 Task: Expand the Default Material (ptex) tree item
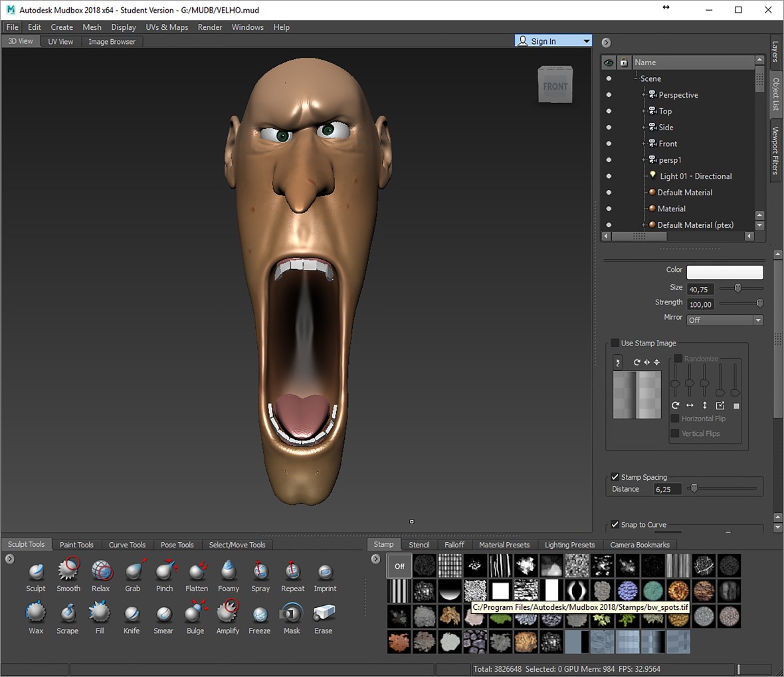pos(643,225)
